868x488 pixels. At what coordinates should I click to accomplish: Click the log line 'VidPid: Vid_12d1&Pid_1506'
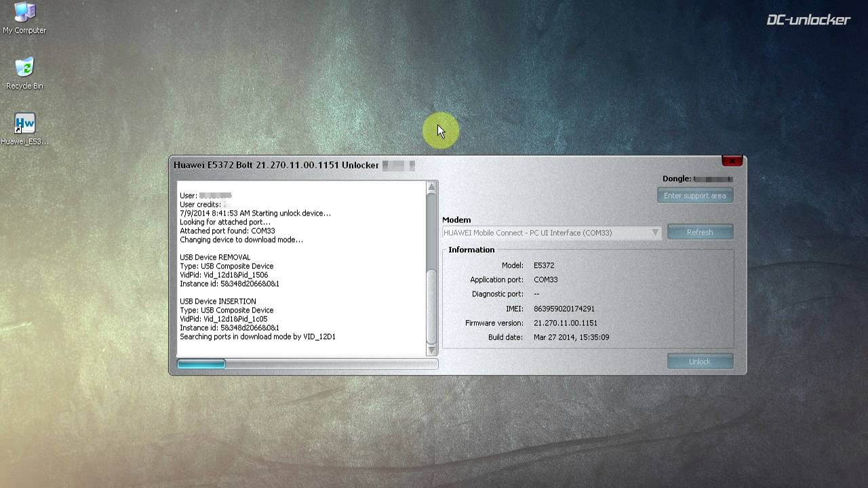pyautogui.click(x=224, y=275)
